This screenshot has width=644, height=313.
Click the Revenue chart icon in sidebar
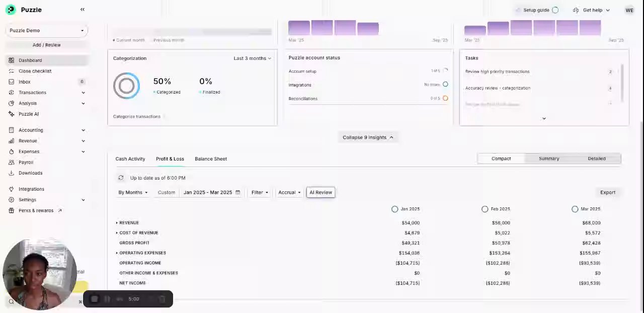coord(11,141)
